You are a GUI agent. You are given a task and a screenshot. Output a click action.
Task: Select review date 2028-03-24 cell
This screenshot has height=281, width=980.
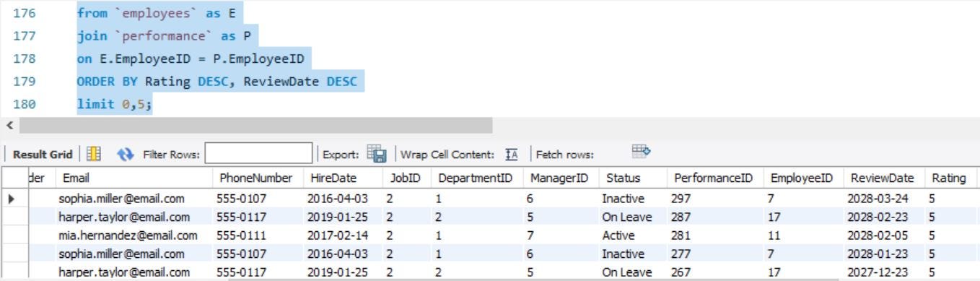[x=885, y=198]
